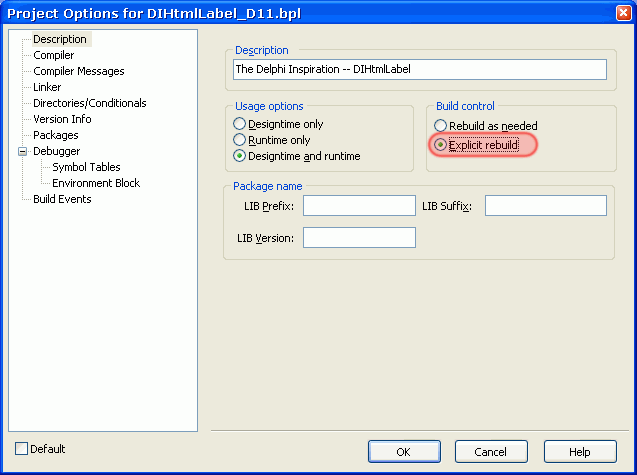Select Runtime only radio button
Viewport: 637px width, 475px height.
click(240, 140)
